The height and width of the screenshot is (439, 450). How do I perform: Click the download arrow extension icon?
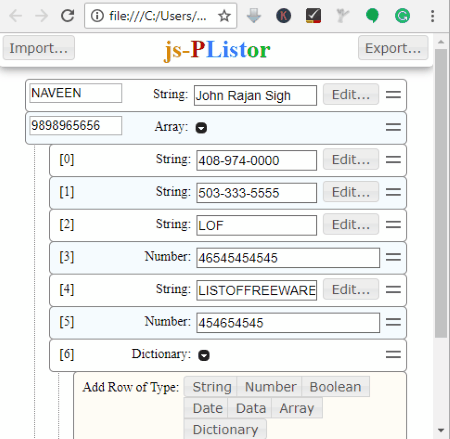(254, 16)
